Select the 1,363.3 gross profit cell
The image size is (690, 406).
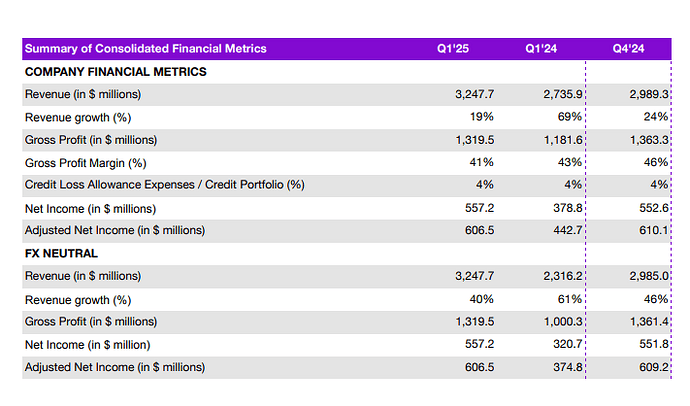coord(647,140)
